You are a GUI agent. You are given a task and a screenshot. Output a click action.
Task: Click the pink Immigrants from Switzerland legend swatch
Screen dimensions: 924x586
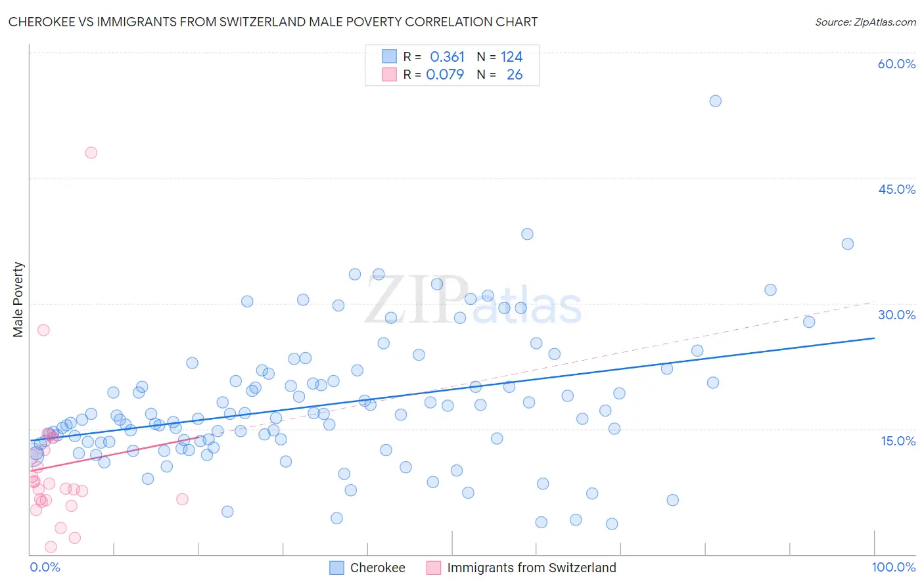click(x=434, y=568)
